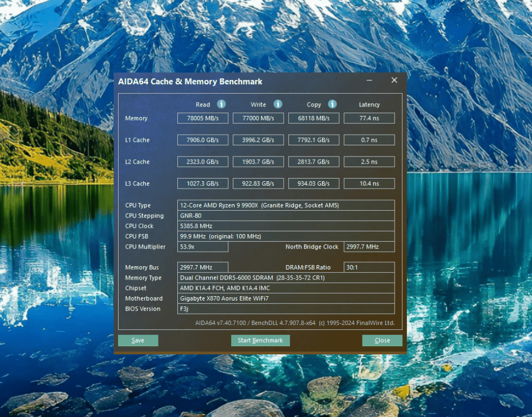The height and width of the screenshot is (417, 532).
Task: Select the Memory Copy value 68118 MB/s
Action: click(x=314, y=118)
